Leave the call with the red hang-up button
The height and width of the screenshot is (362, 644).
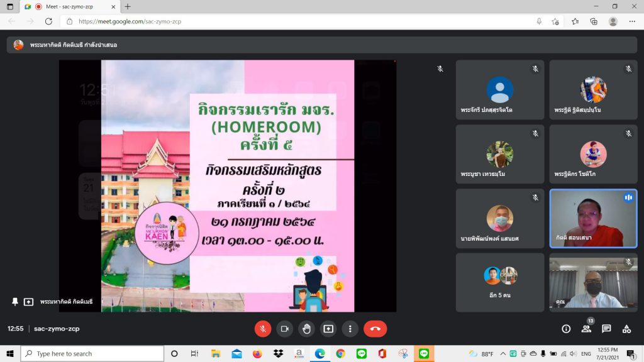375,329
